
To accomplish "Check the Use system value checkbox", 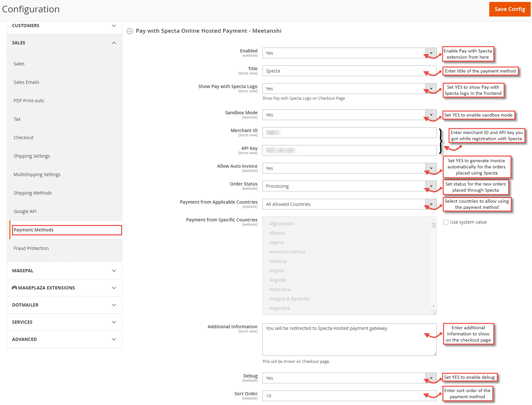I will [446, 222].
